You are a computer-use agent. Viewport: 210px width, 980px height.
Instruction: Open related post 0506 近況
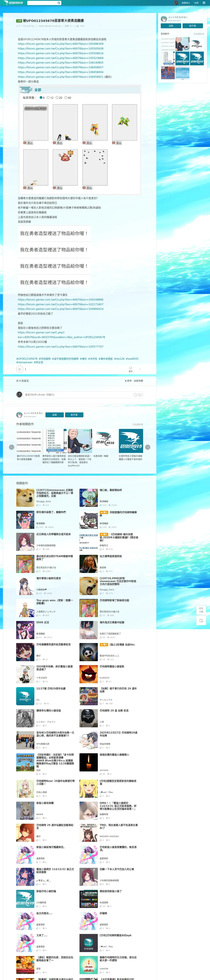click(42, 622)
